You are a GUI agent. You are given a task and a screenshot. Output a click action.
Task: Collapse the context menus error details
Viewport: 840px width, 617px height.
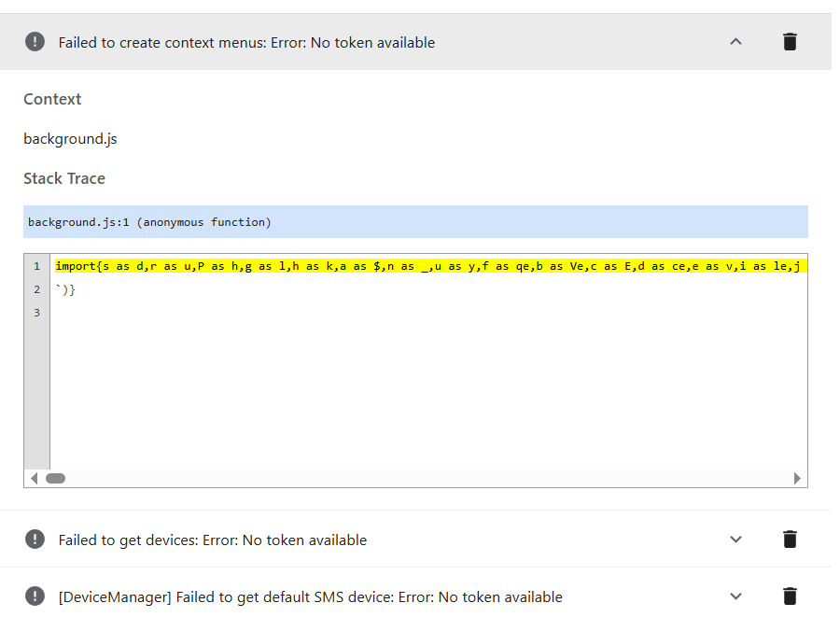tap(736, 42)
